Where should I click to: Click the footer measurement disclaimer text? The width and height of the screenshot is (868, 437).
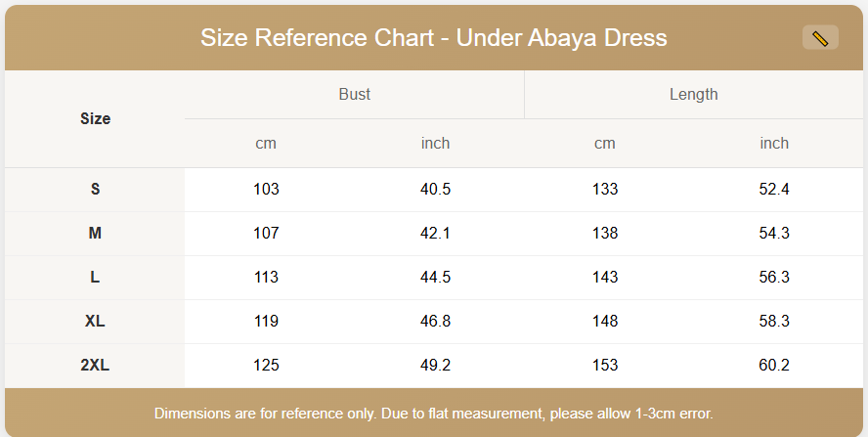point(434,413)
